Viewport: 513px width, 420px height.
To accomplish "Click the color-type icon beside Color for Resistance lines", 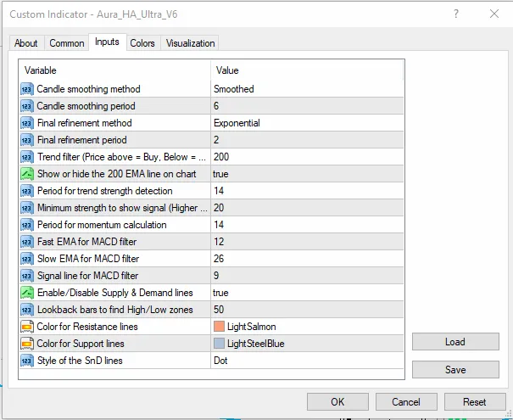I will pos(27,327).
